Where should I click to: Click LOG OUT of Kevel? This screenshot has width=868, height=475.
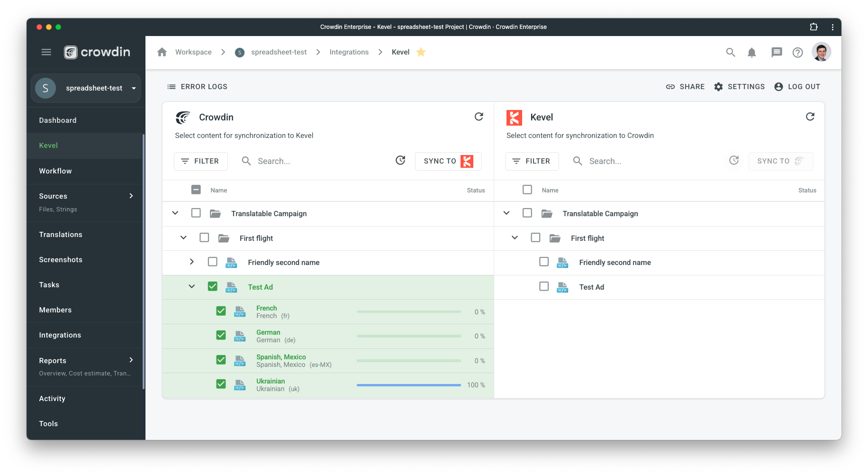(x=797, y=87)
